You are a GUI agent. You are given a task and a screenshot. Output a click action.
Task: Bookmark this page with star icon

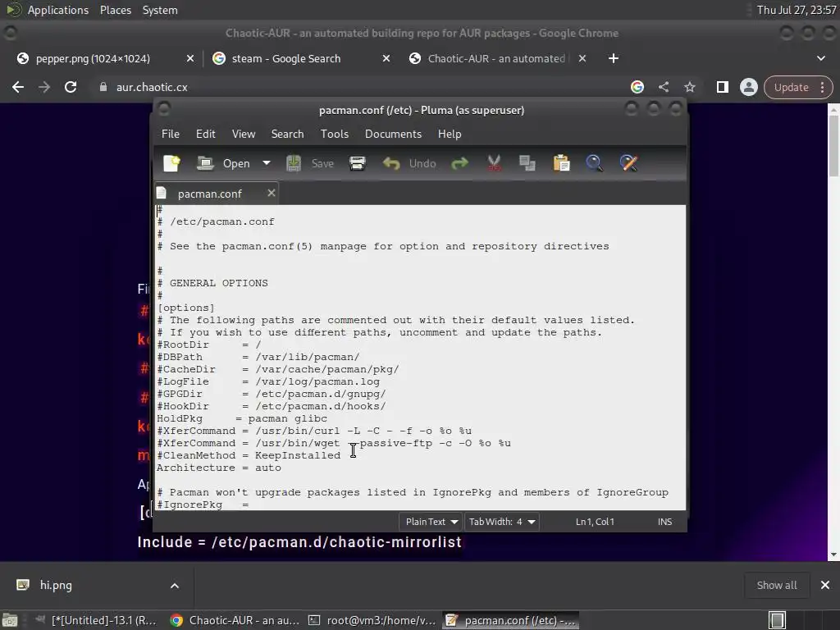689,87
